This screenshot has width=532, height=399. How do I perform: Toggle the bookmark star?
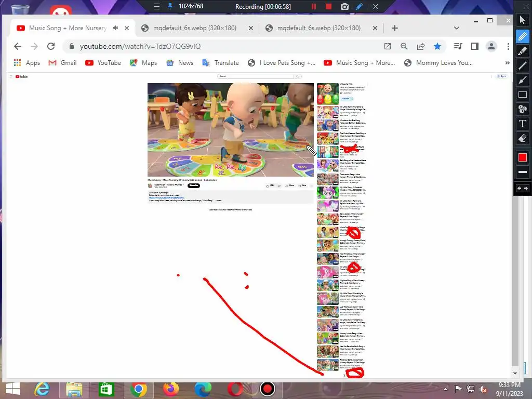click(x=437, y=46)
